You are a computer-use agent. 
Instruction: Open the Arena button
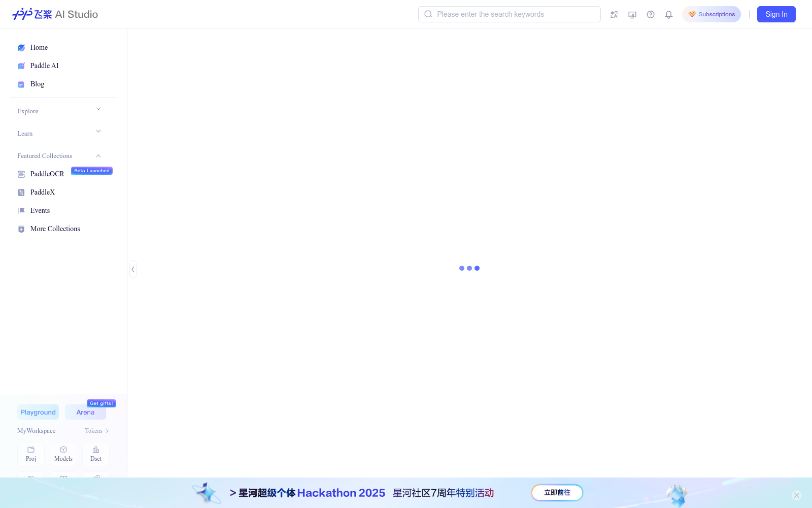[x=85, y=412]
